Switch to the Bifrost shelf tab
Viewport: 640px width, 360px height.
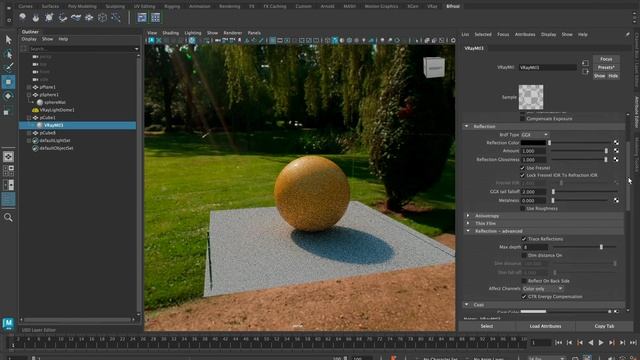(x=453, y=6)
